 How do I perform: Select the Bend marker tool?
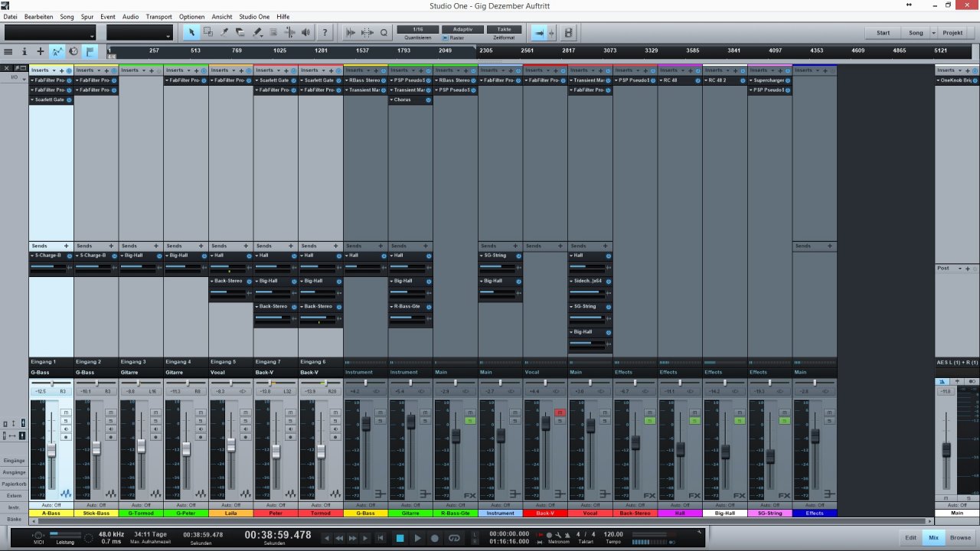point(289,32)
